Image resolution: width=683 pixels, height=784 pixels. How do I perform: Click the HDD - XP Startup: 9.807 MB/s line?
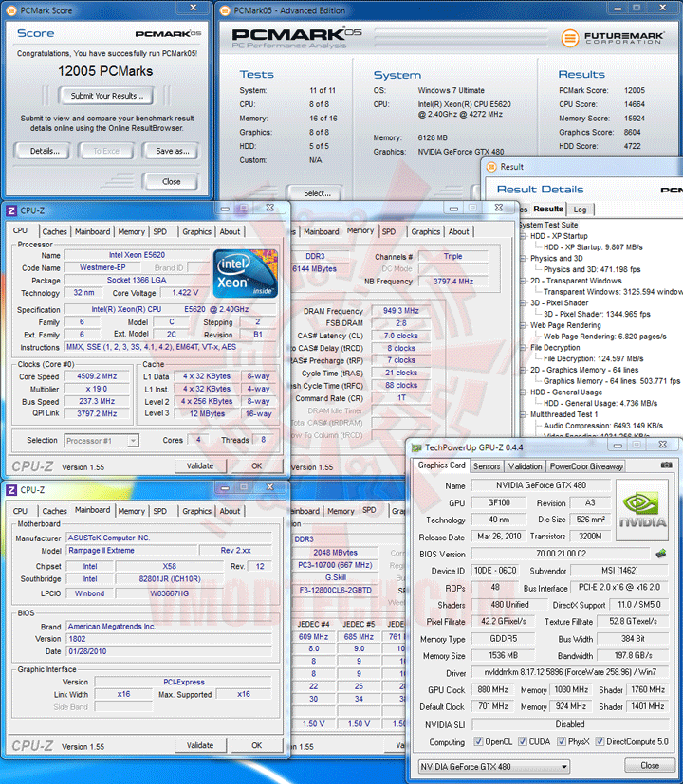pos(593,247)
